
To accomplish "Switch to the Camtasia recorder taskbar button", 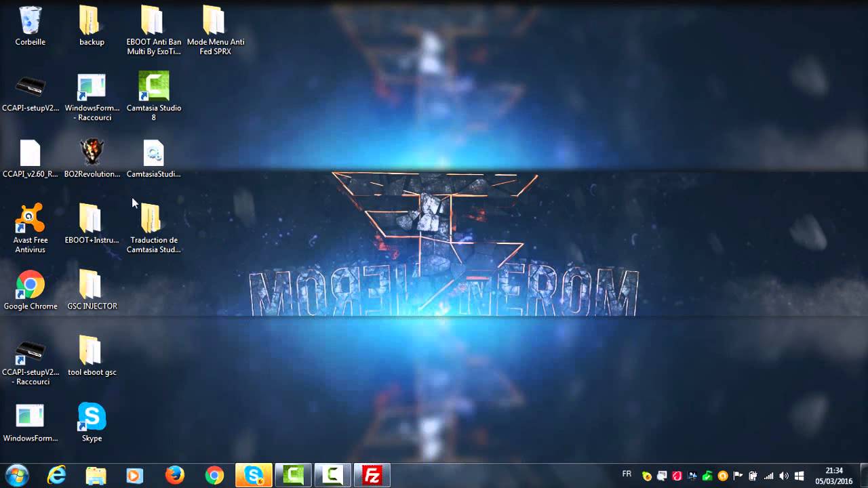I will coord(293,476).
